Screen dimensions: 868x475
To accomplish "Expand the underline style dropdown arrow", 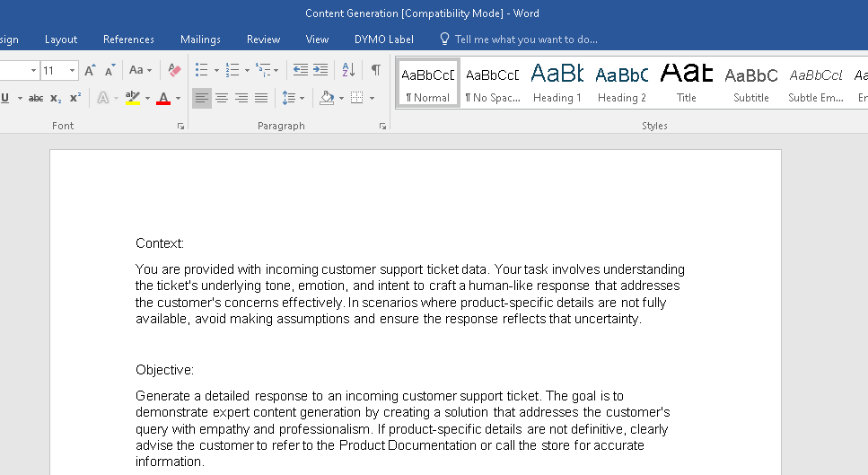I will click(x=20, y=99).
